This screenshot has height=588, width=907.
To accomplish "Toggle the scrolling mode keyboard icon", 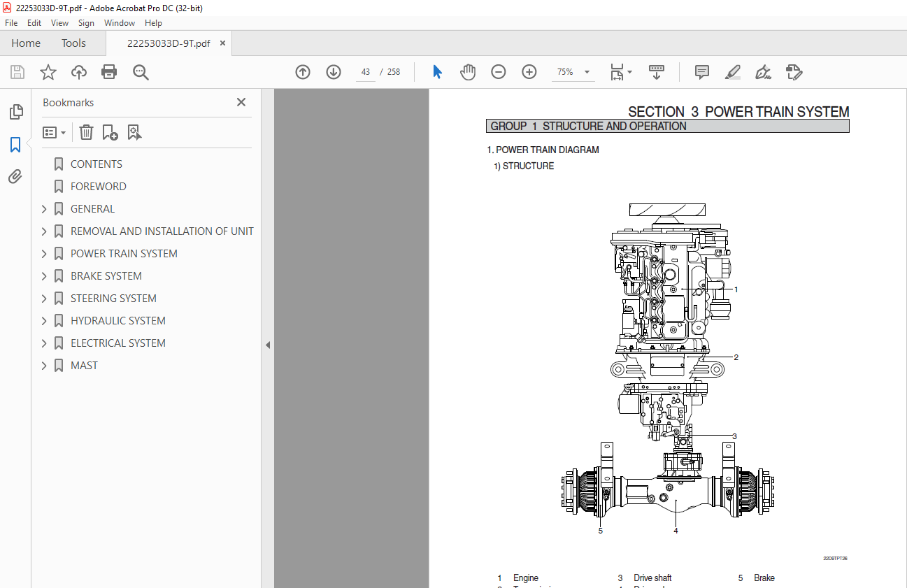I will coord(657,72).
